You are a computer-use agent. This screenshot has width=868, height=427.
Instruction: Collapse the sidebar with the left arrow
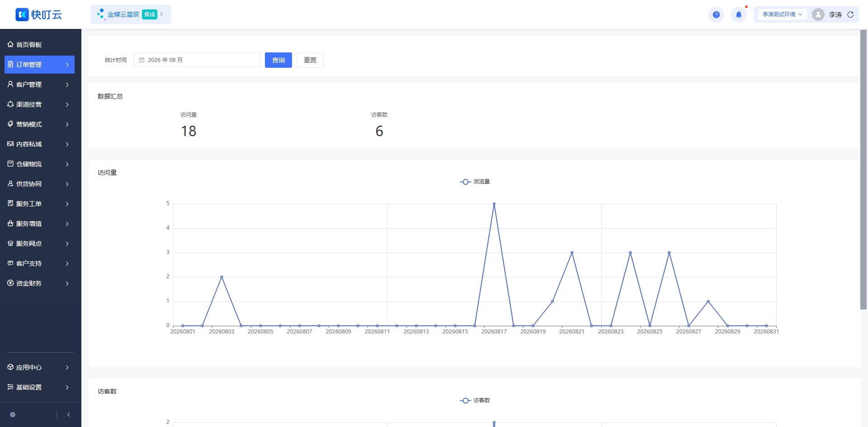tap(68, 414)
